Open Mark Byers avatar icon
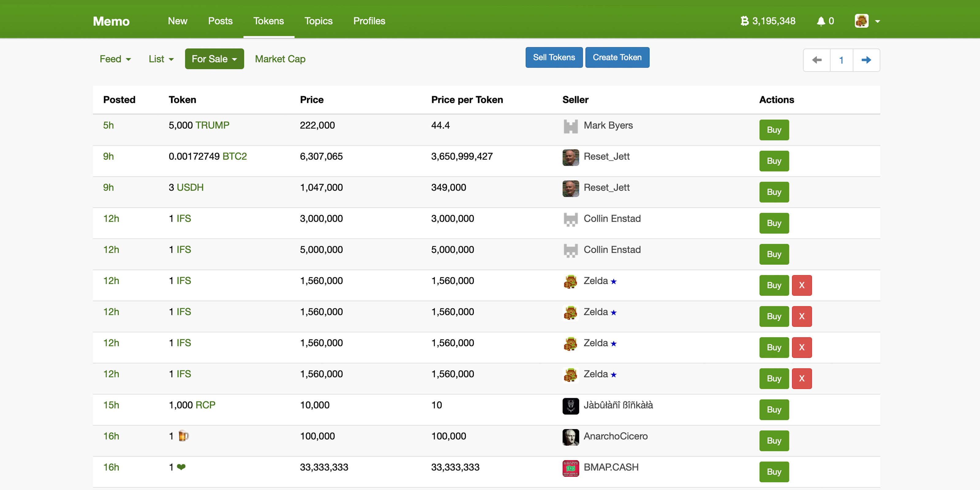Viewport: 980px width, 490px height. pyautogui.click(x=571, y=126)
